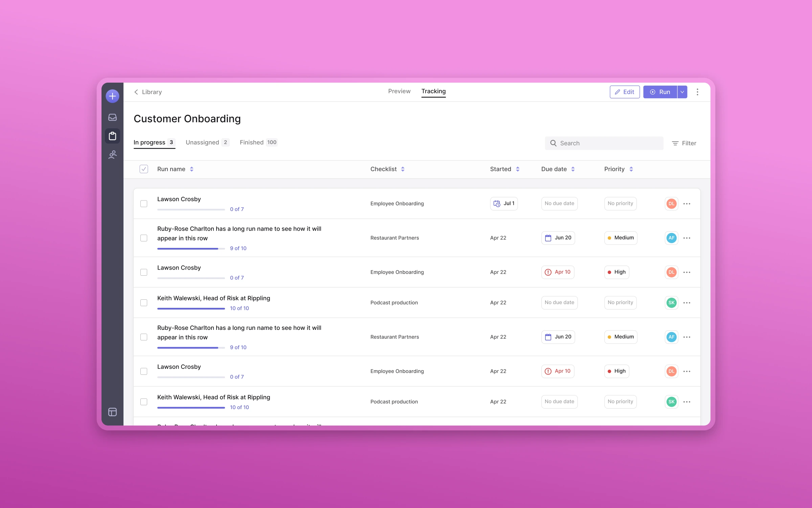Viewport: 812px width, 508px height.
Task: Open the Filter options
Action: pos(684,143)
